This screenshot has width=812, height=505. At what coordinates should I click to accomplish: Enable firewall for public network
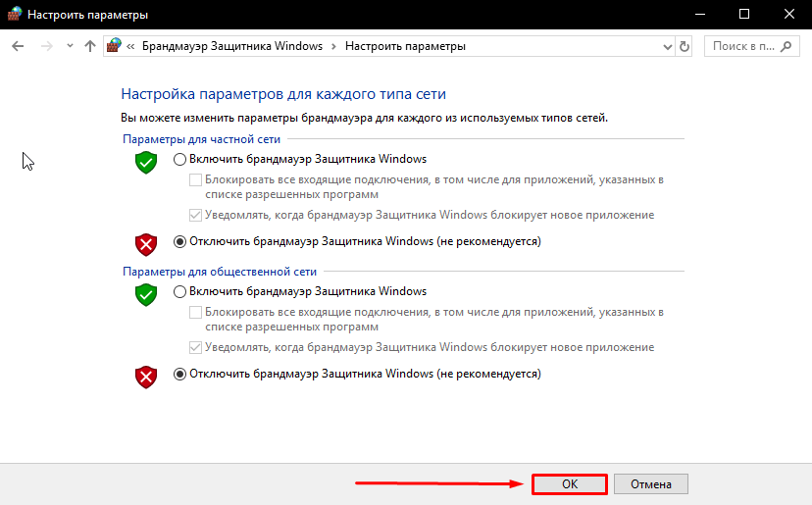click(x=179, y=291)
